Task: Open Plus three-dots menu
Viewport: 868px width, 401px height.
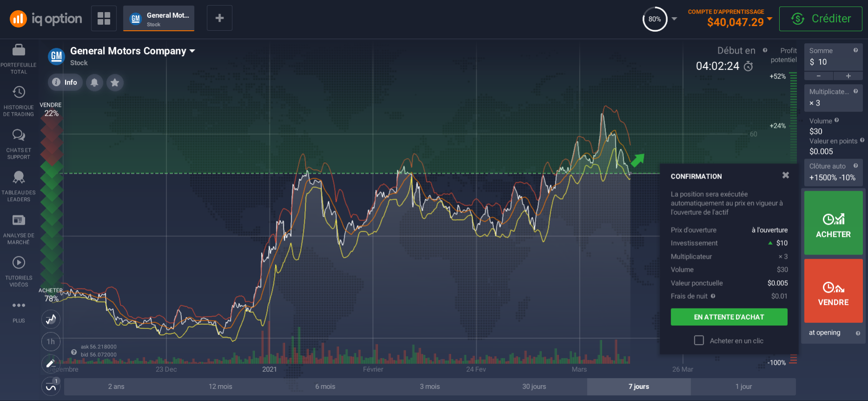Action: pyautogui.click(x=19, y=306)
